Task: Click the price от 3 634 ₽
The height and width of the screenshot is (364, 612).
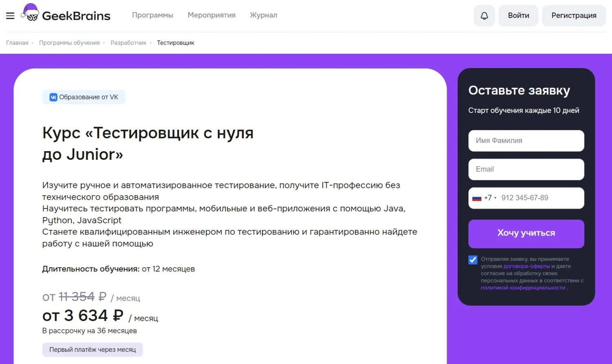Action: coord(83,315)
